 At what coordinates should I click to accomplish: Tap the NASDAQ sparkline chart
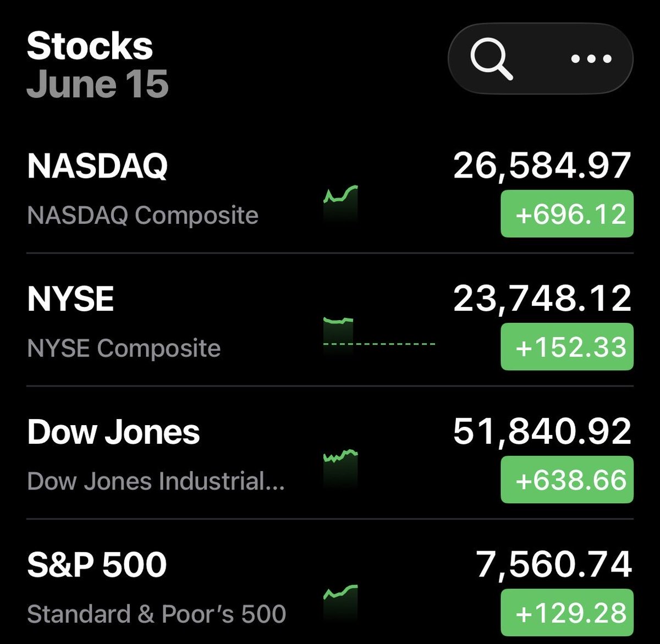(x=341, y=203)
